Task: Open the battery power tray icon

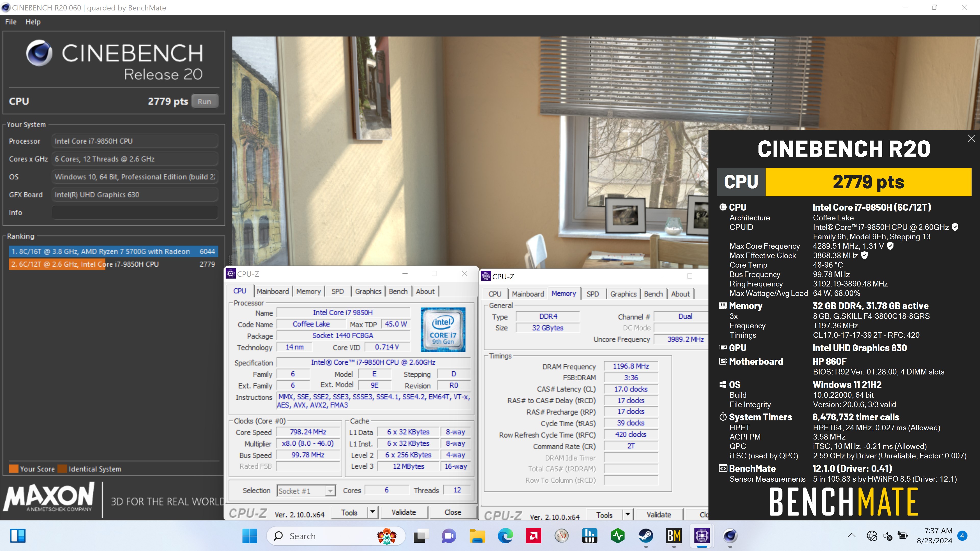Action: point(902,536)
